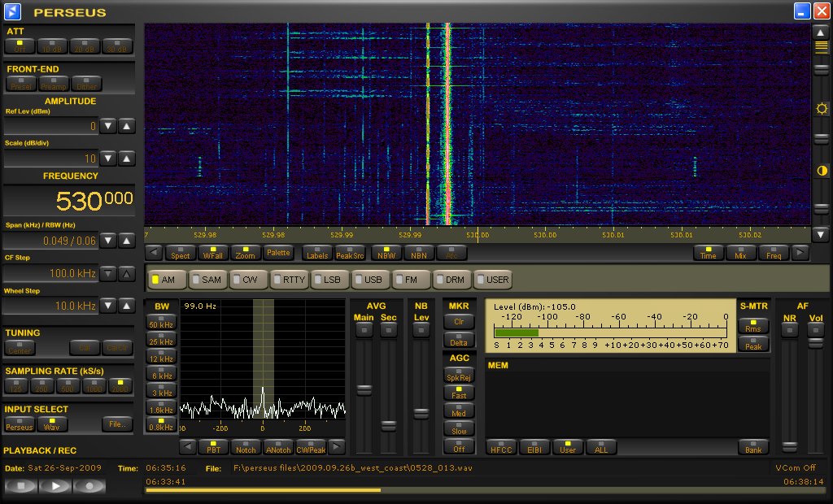Screen dimensions: 833x504
Task: Click the record button in Playback/Rec
Action: point(89,485)
